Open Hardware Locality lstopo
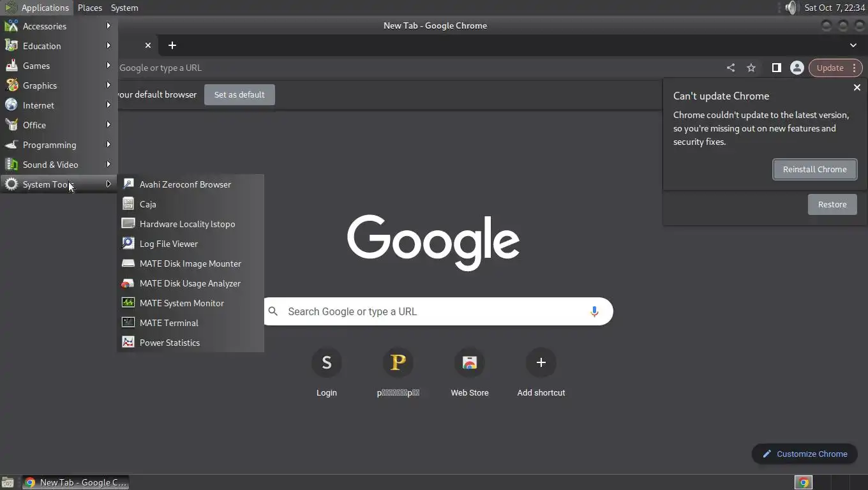This screenshot has width=868, height=490. click(190, 224)
